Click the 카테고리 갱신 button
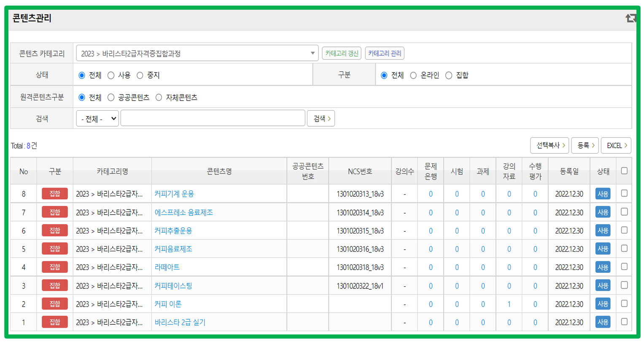 pyautogui.click(x=342, y=53)
